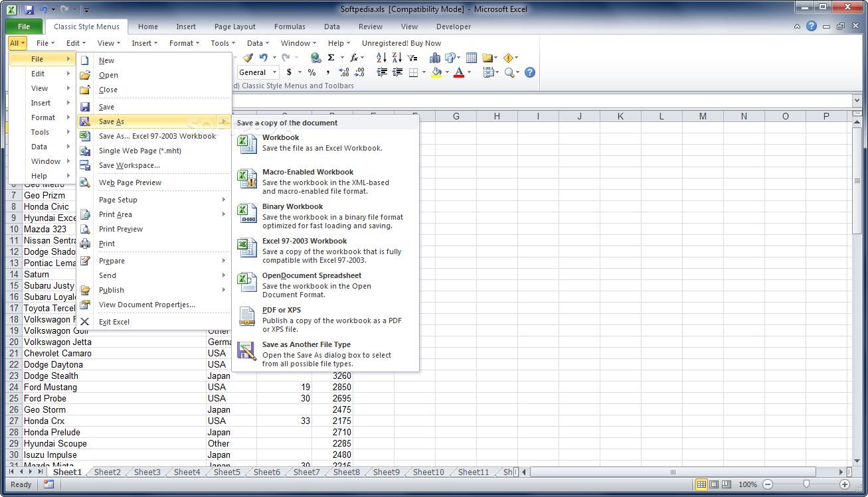Click the Save icon in the Quick Access Toolbar
This screenshot has width=868, height=497.
29,10
